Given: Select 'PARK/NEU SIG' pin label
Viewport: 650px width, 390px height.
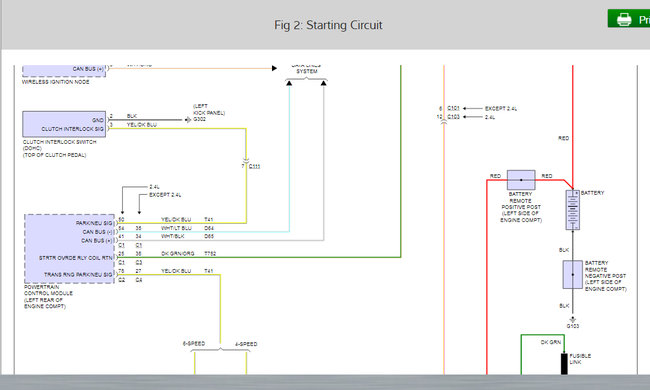Looking at the screenshot, I should coord(94,223).
